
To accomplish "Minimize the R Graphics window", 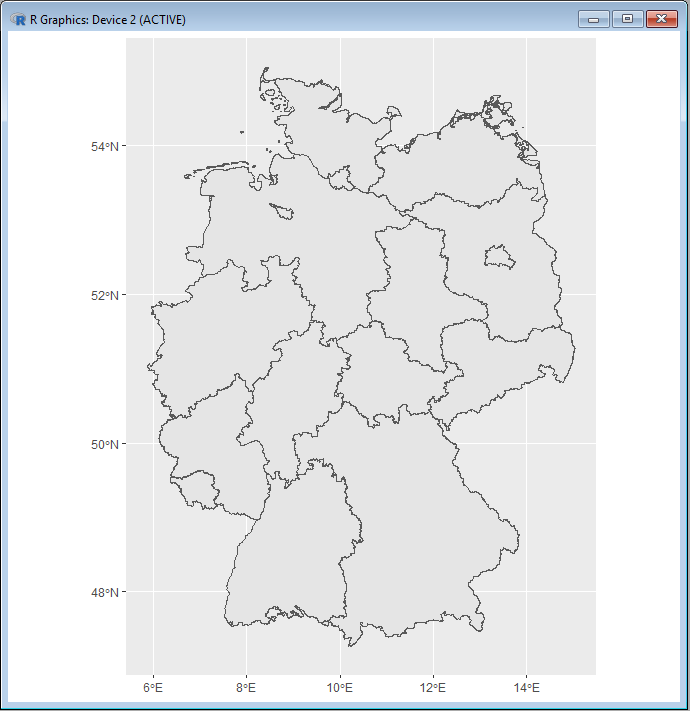I will [594, 19].
